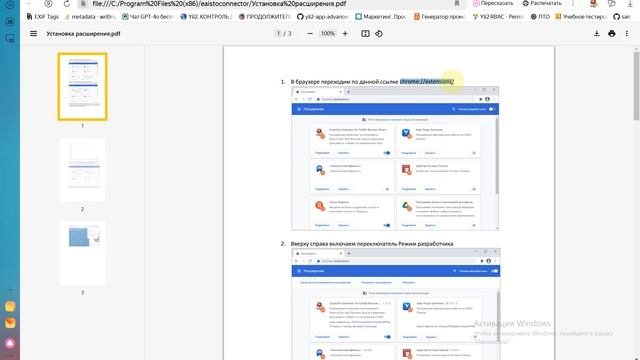The width and height of the screenshot is (640, 360).
Task: Reload the page with the refresh icon
Action: 67,4
